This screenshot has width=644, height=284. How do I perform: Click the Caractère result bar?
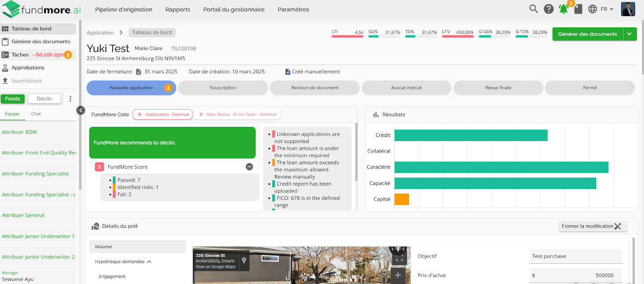point(502,167)
